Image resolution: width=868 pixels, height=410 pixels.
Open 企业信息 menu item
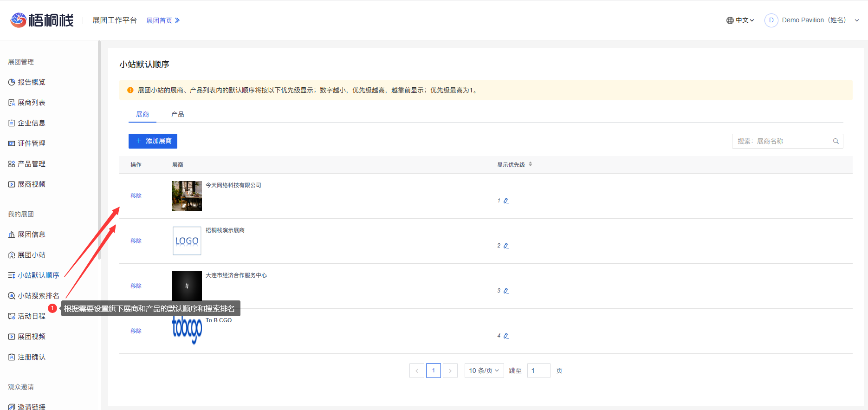click(x=32, y=123)
